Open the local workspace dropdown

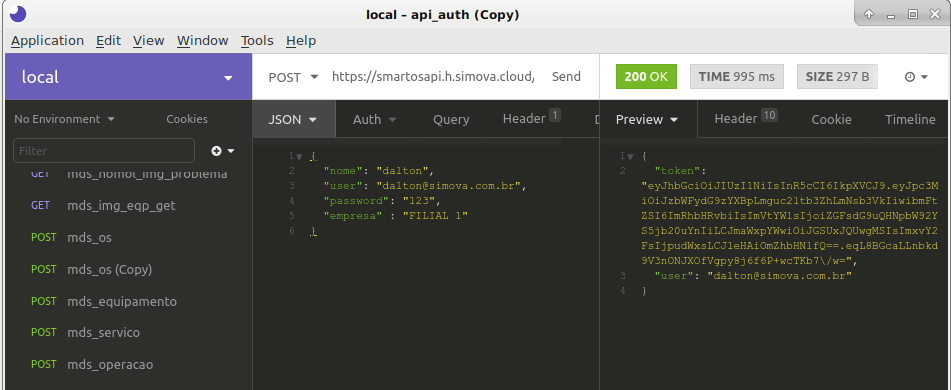click(x=128, y=77)
